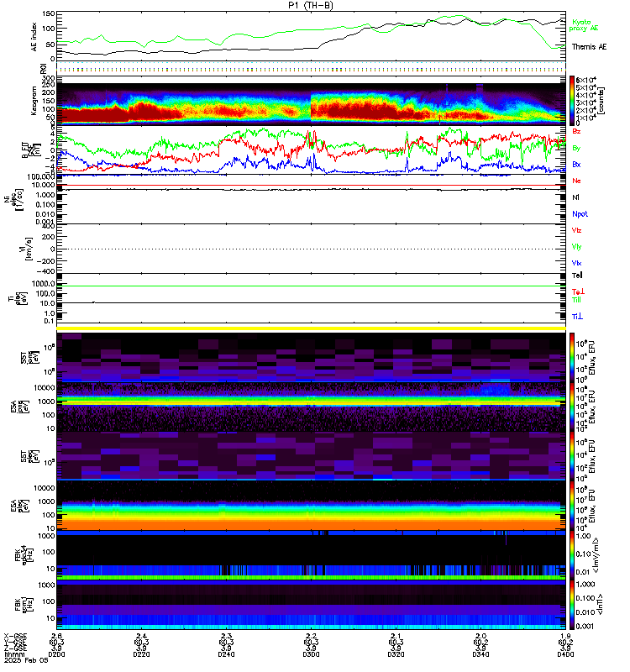Click inside the Vi velocity panel
This screenshot has height=672, width=630.
[311, 249]
